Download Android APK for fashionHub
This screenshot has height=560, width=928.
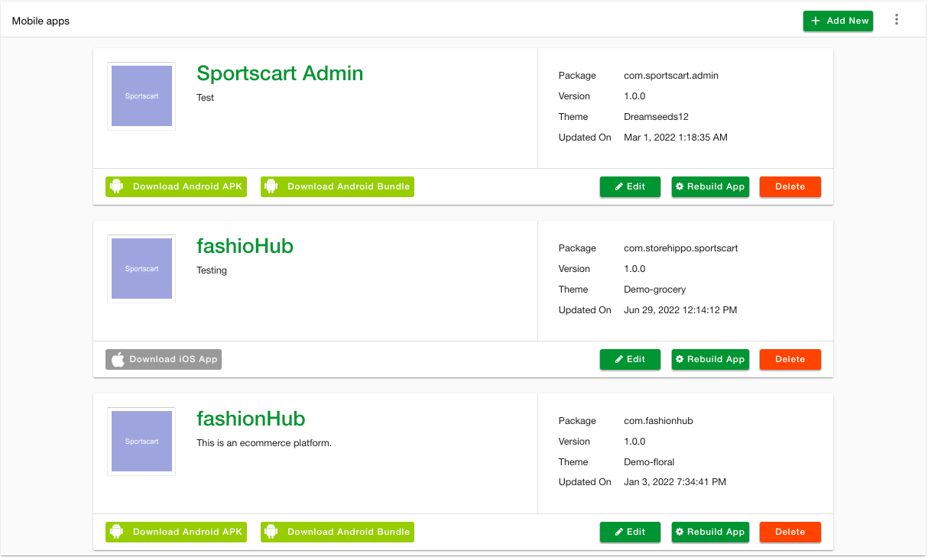pyautogui.click(x=176, y=532)
